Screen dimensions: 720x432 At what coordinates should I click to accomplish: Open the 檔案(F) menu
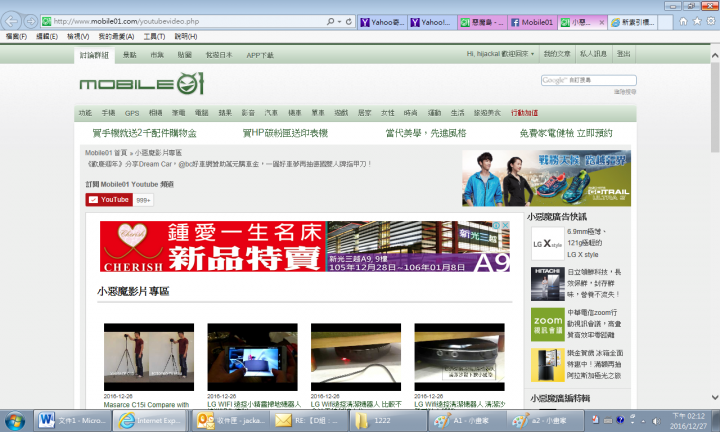pos(16,36)
